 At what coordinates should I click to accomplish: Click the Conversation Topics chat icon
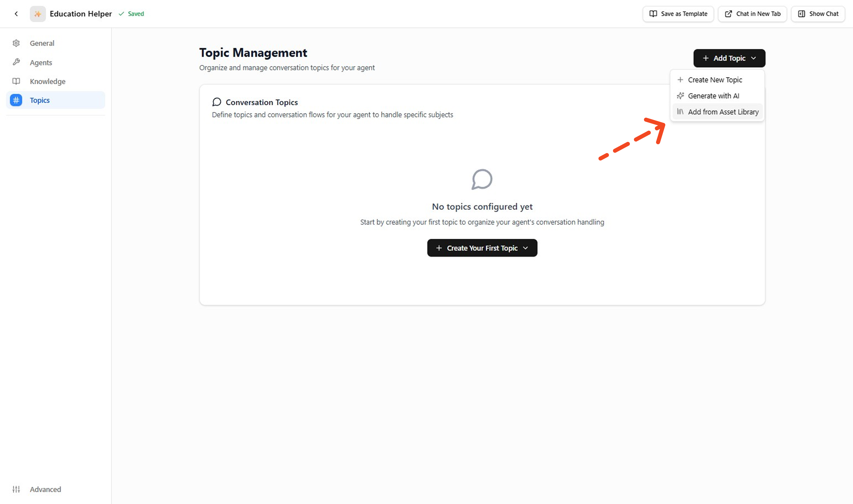click(217, 102)
